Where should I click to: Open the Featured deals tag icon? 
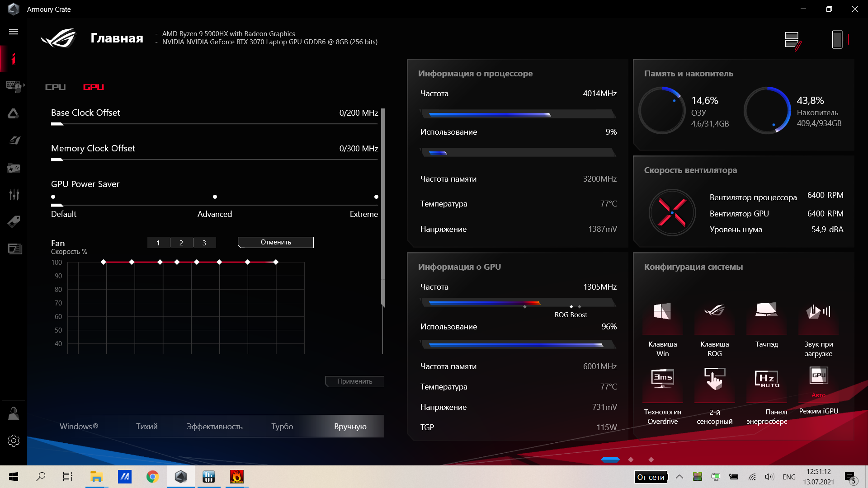pyautogui.click(x=14, y=221)
